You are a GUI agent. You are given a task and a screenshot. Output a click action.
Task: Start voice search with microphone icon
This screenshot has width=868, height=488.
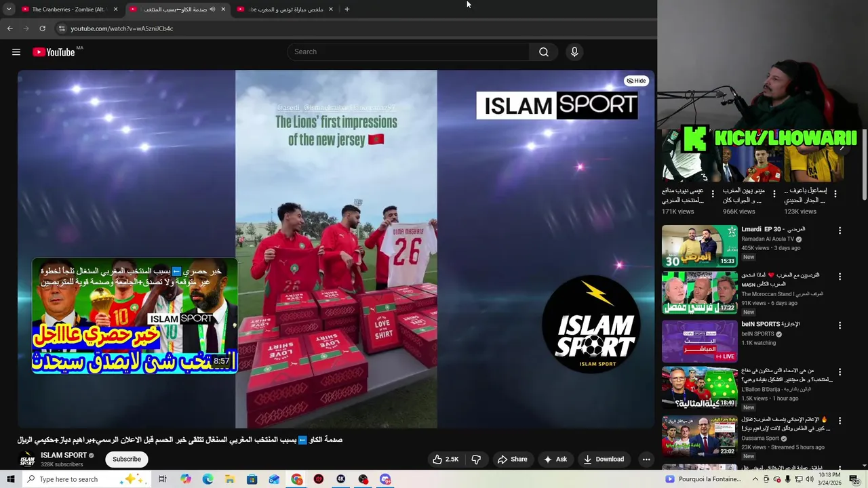coord(574,52)
